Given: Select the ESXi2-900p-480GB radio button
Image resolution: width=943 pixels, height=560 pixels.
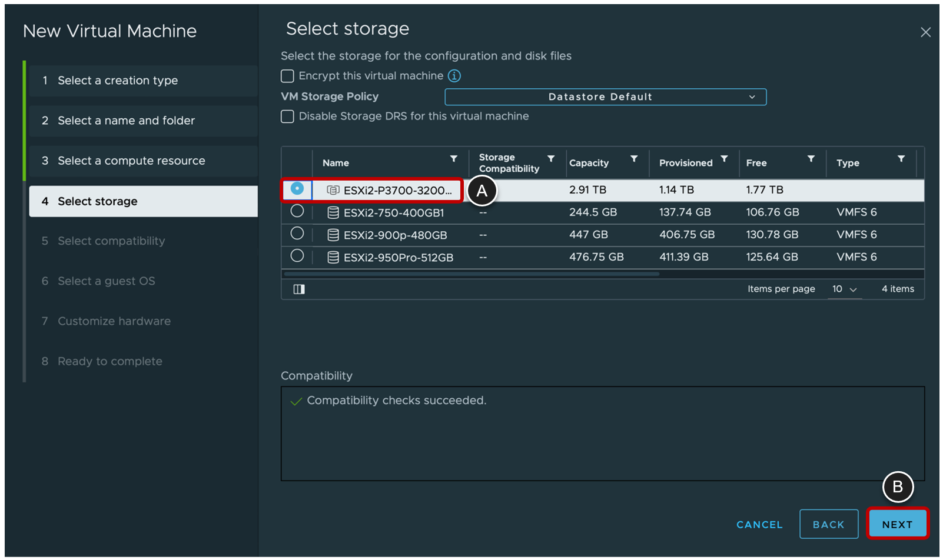Looking at the screenshot, I should coord(297,233).
